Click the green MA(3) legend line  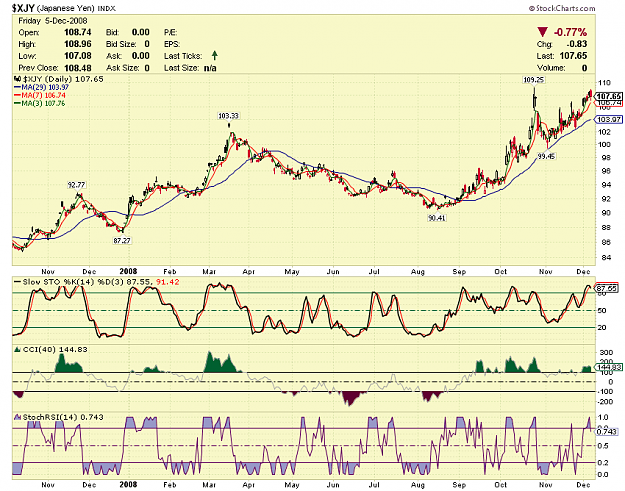[x=17, y=104]
